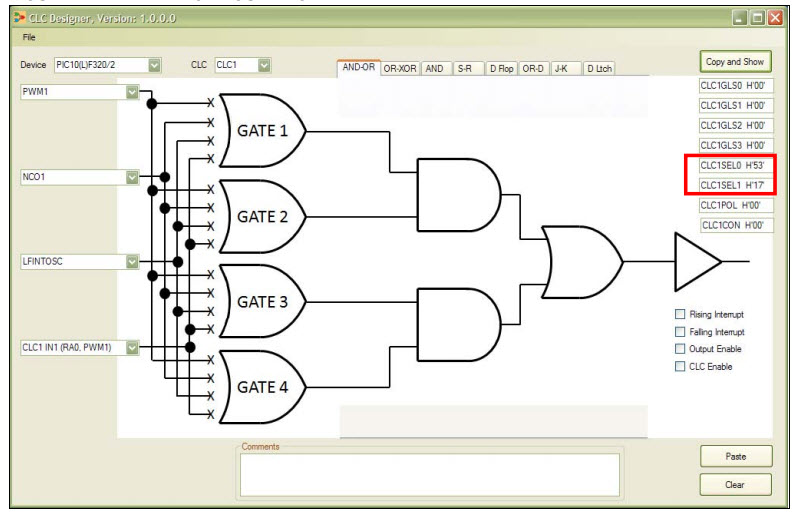
Task: Toggle Gate 1's NCO1 input X marker
Action: click(210, 122)
